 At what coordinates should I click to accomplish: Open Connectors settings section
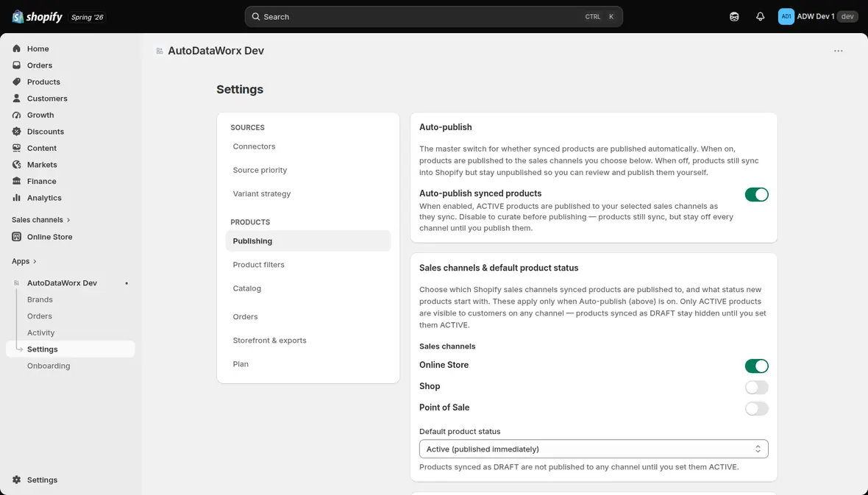308,146
